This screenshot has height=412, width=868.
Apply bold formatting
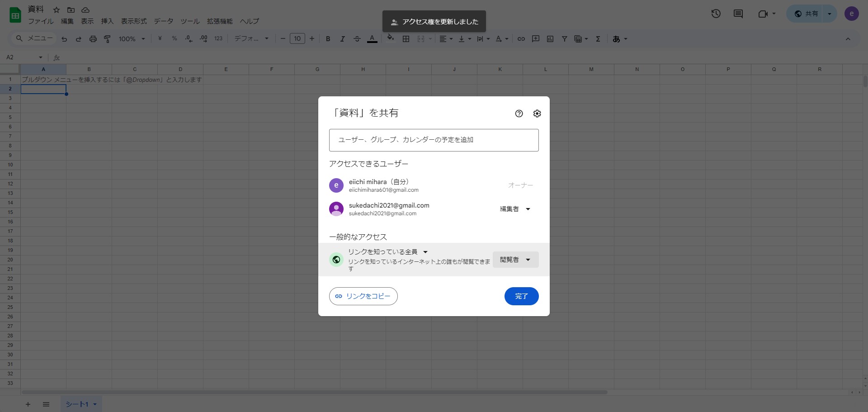click(328, 39)
